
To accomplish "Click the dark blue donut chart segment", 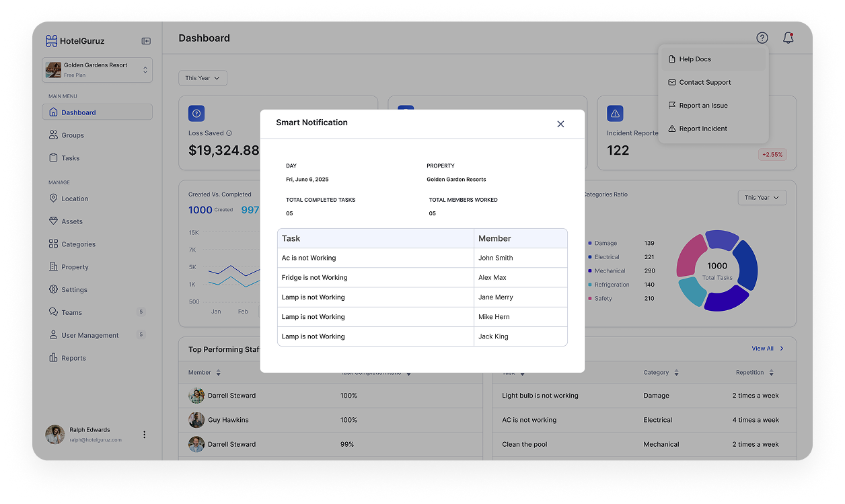I will tap(746, 265).
